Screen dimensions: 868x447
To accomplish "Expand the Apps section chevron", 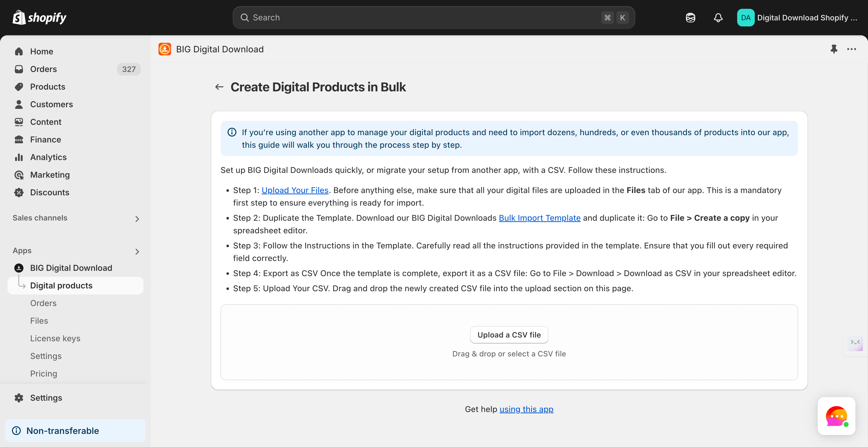I will (137, 251).
